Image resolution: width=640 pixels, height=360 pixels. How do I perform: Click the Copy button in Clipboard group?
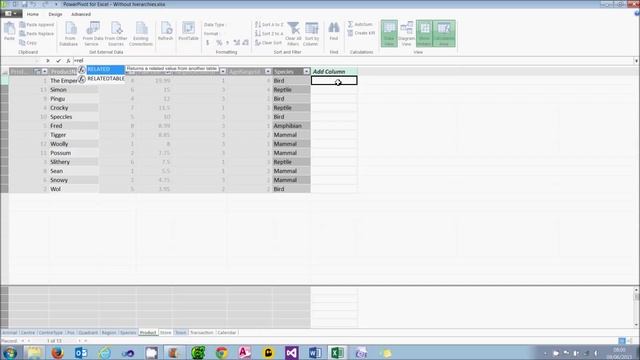pos(28,42)
